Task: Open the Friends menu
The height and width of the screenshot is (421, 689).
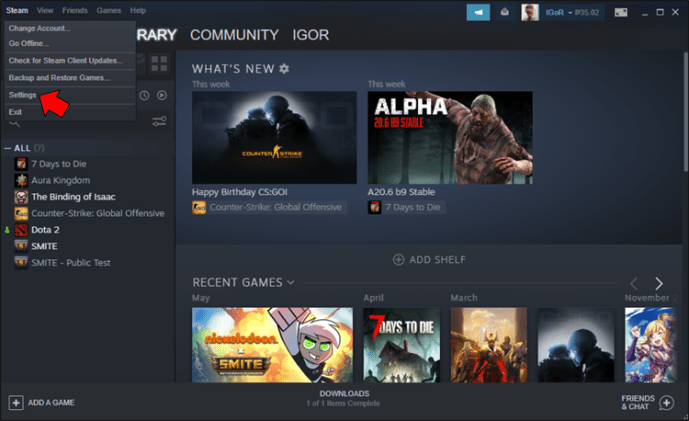Action: 75,10
